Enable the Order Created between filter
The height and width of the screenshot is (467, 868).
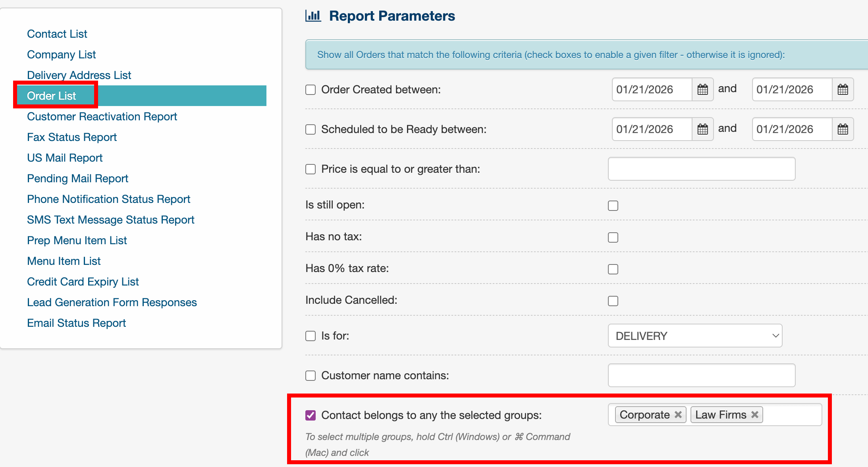pos(311,90)
